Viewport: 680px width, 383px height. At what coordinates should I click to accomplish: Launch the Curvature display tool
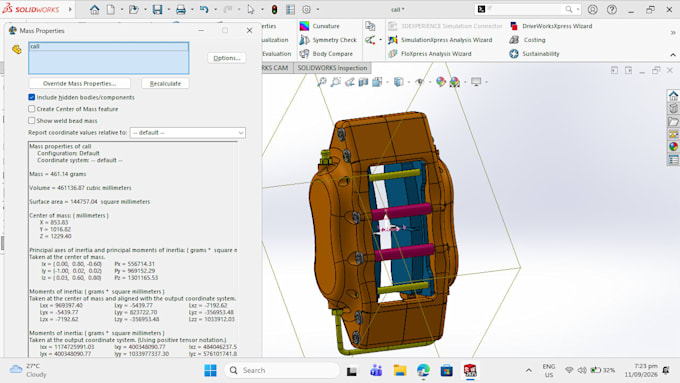pos(320,26)
